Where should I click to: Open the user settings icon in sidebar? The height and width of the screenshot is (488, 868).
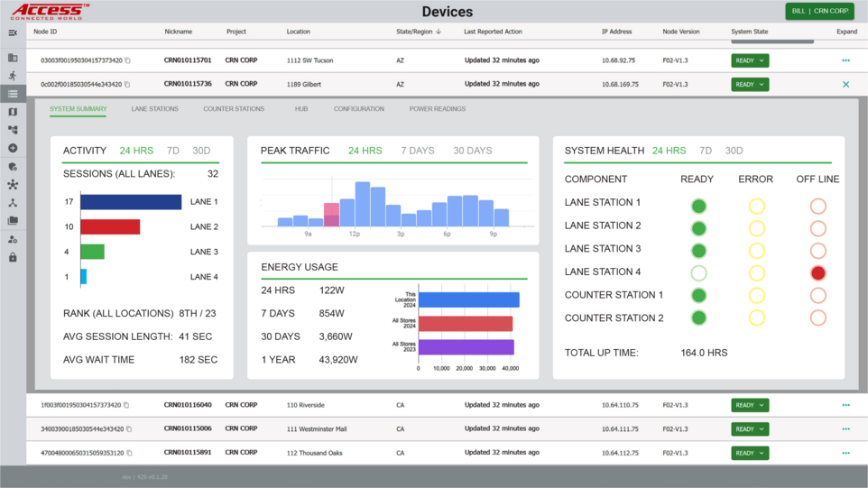coord(13,240)
